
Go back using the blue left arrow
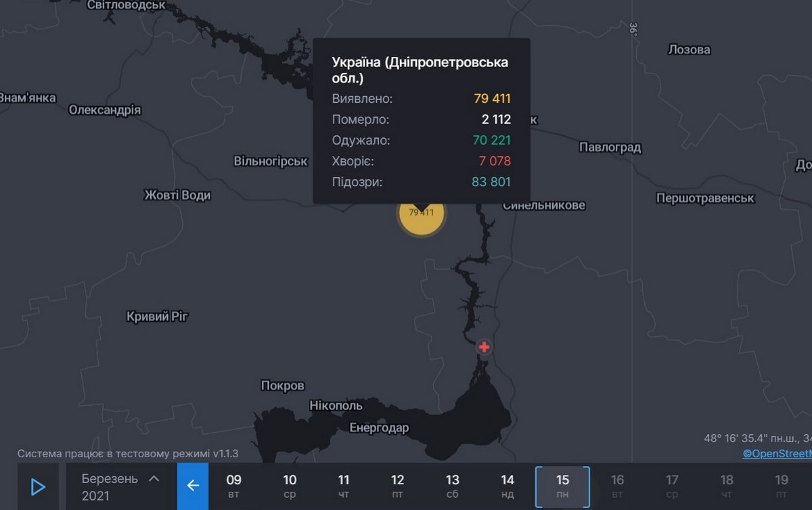(x=193, y=486)
